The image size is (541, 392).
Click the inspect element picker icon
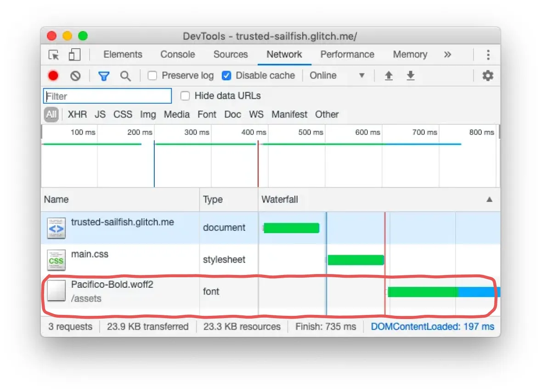pos(54,55)
